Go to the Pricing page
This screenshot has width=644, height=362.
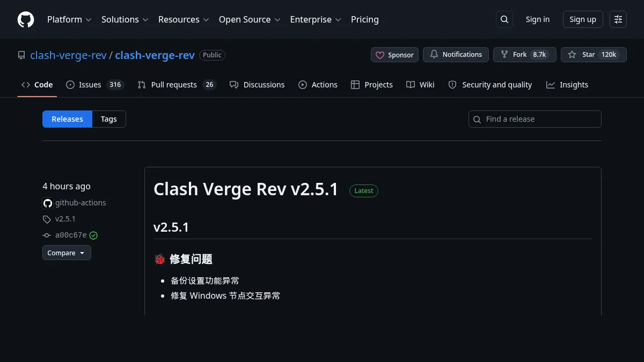pos(365,19)
